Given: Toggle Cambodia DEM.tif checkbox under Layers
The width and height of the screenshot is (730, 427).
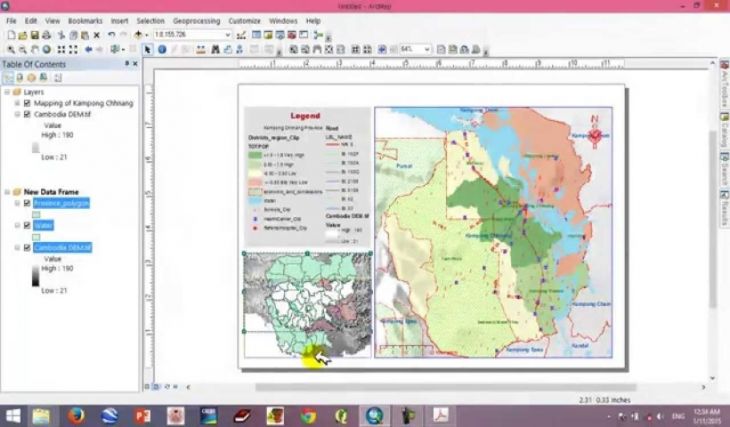Looking at the screenshot, I should click(x=27, y=114).
